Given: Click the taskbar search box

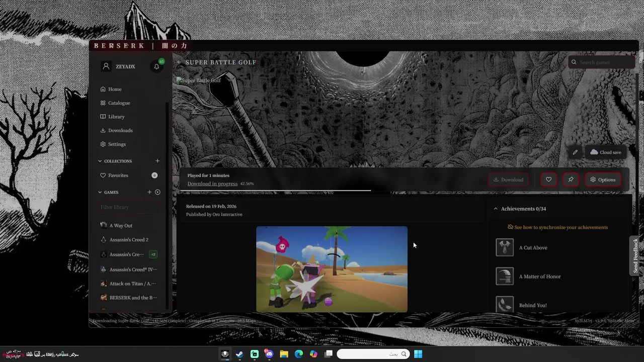Looking at the screenshot, I should pyautogui.click(x=373, y=354).
